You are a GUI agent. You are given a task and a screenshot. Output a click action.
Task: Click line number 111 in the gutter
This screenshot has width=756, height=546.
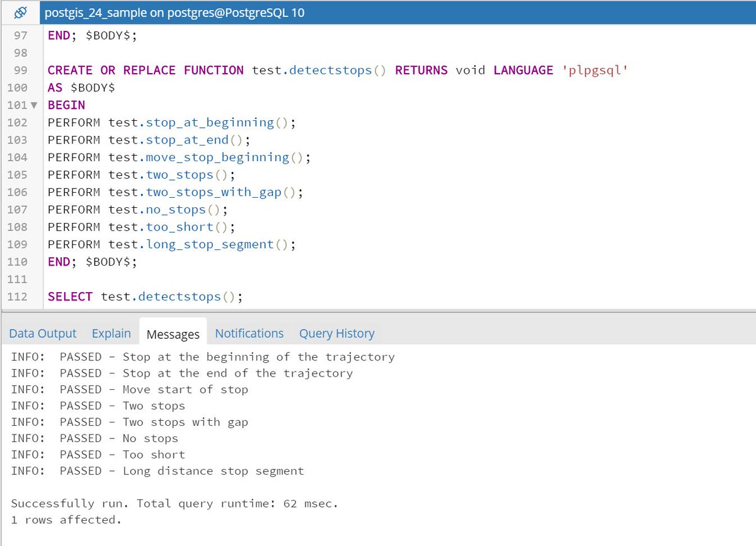tap(18, 279)
